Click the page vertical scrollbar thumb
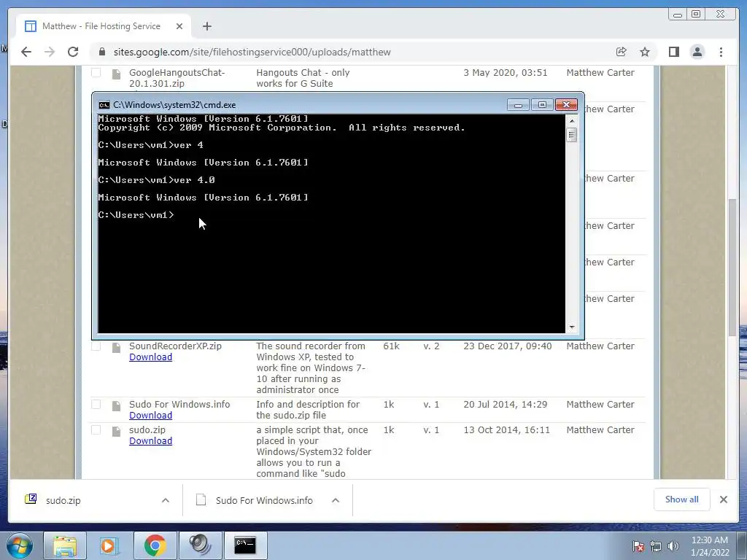This screenshot has width=747, height=560. (732, 267)
